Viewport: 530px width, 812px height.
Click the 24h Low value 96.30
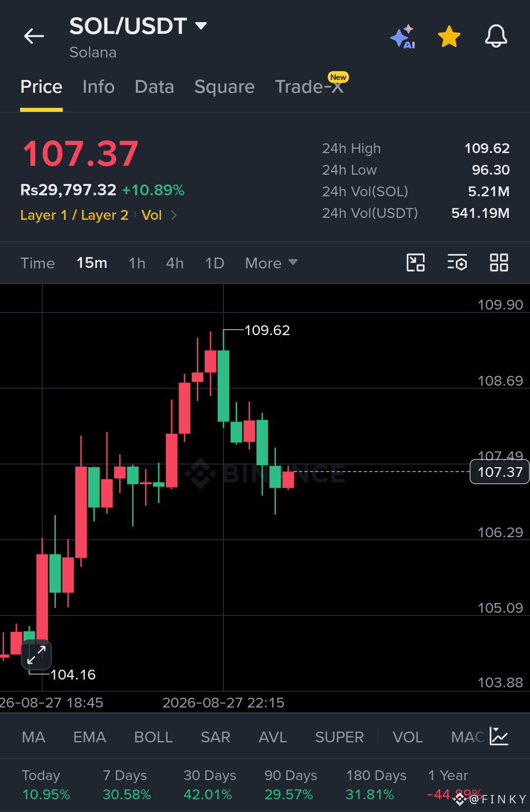point(491,170)
